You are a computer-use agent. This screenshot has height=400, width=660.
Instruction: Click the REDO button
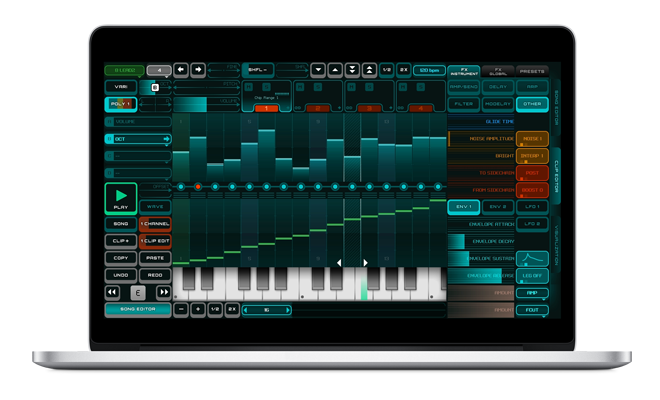pos(155,275)
